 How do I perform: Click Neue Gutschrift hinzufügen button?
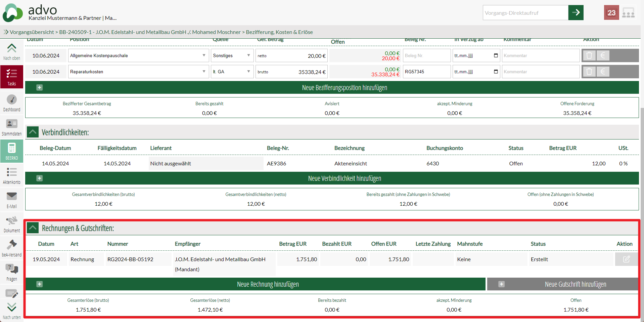[563, 284]
